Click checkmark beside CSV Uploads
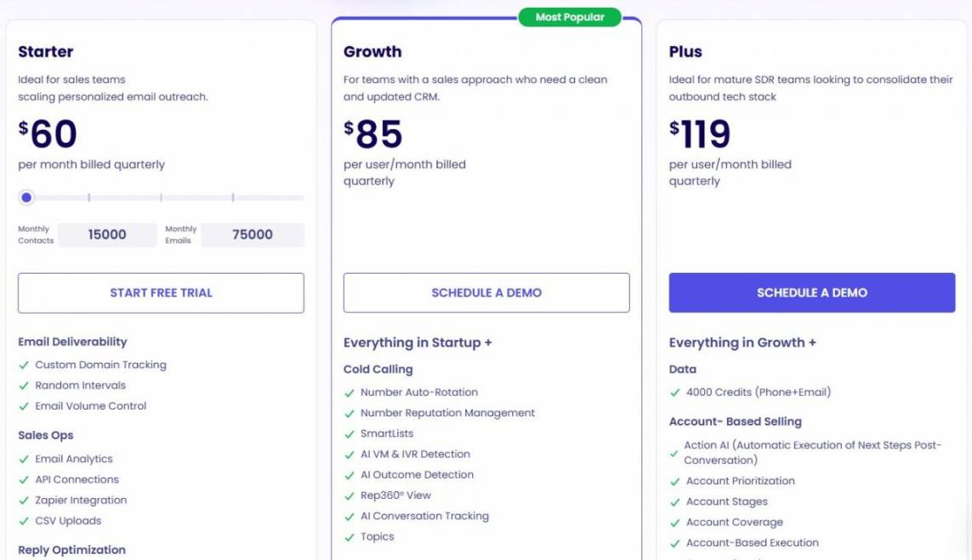The height and width of the screenshot is (560, 972). pos(24,521)
